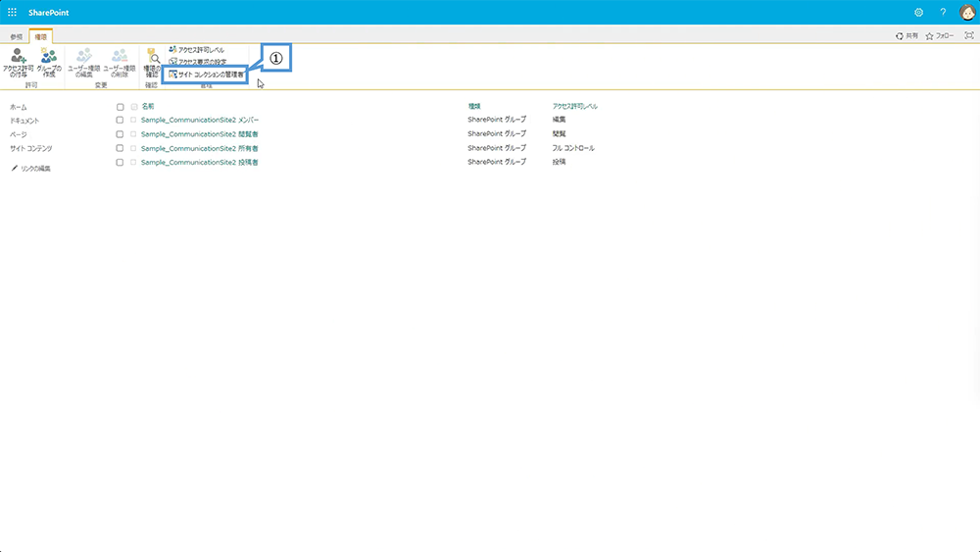Go to ドキュメント in the left navigation
The image size is (980, 552).
click(x=24, y=121)
